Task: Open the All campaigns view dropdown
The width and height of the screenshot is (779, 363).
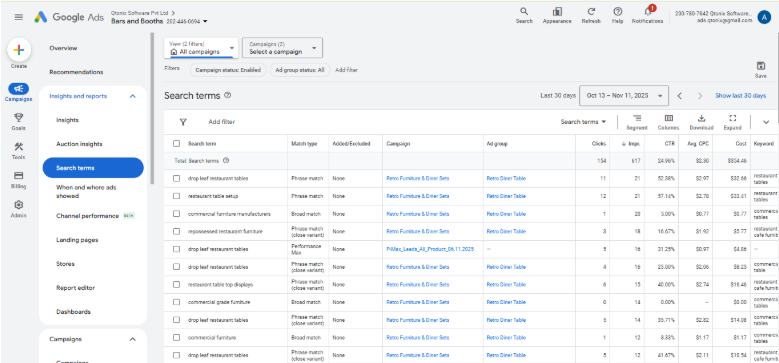Action: 201,48
